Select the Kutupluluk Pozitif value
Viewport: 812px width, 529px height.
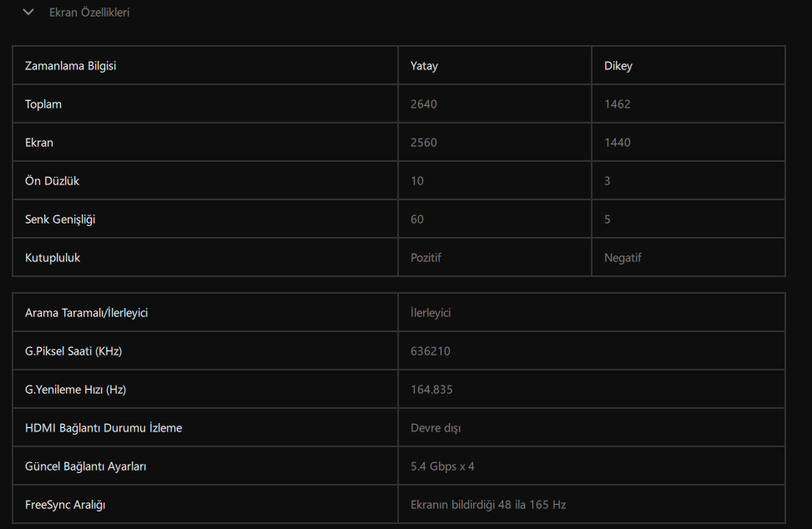426,257
